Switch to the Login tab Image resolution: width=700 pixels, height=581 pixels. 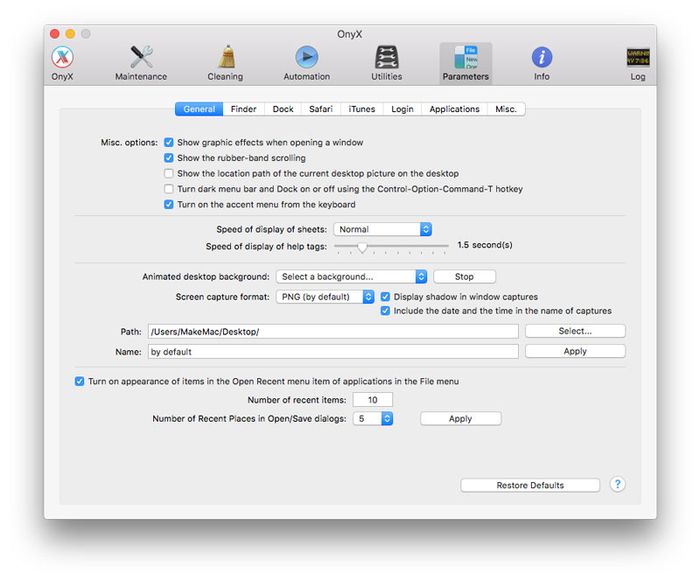click(402, 109)
